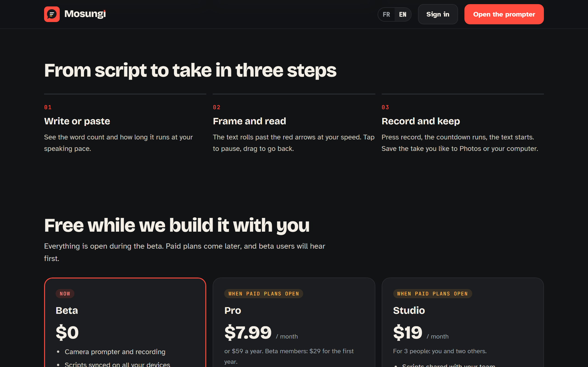Click the $19 Studio price
Viewport: 588px width, 367px height.
408,333
